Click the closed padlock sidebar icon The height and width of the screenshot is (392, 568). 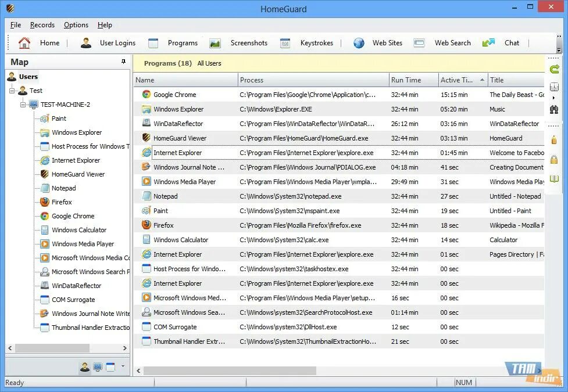[x=554, y=159]
